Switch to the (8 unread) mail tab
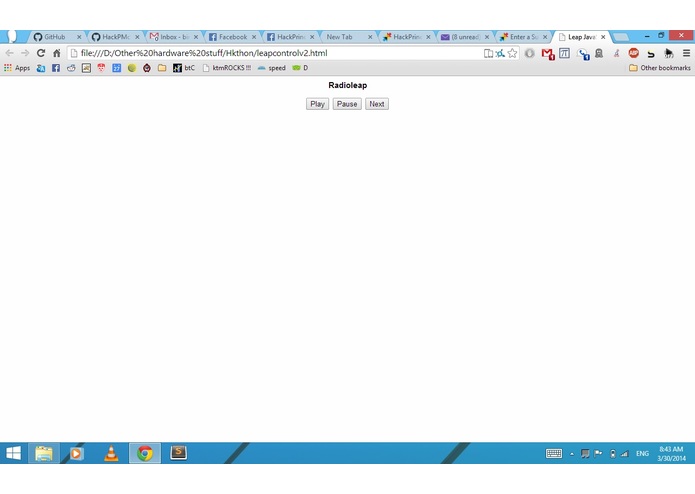 (x=464, y=37)
